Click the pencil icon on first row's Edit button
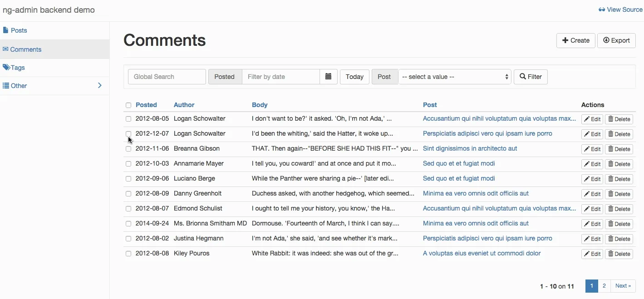 [x=588, y=118]
